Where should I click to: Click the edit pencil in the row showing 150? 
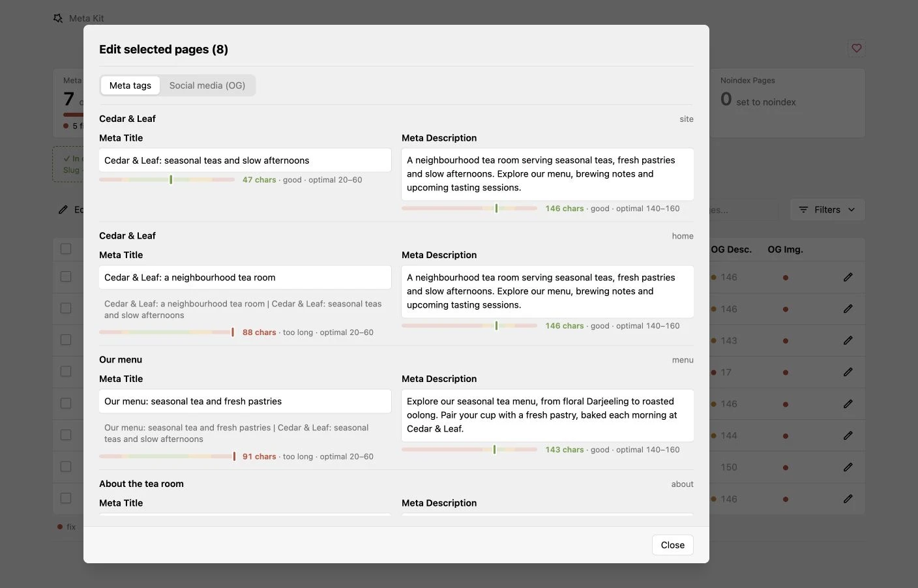[x=848, y=467]
